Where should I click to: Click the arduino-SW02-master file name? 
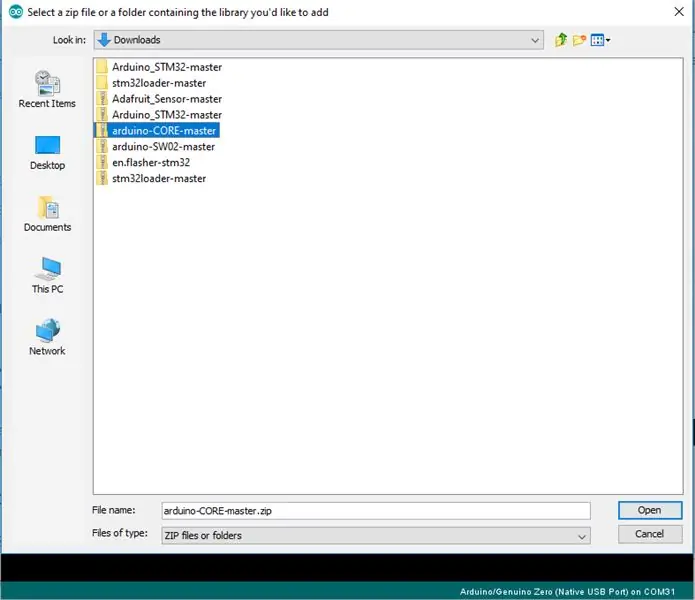click(163, 147)
